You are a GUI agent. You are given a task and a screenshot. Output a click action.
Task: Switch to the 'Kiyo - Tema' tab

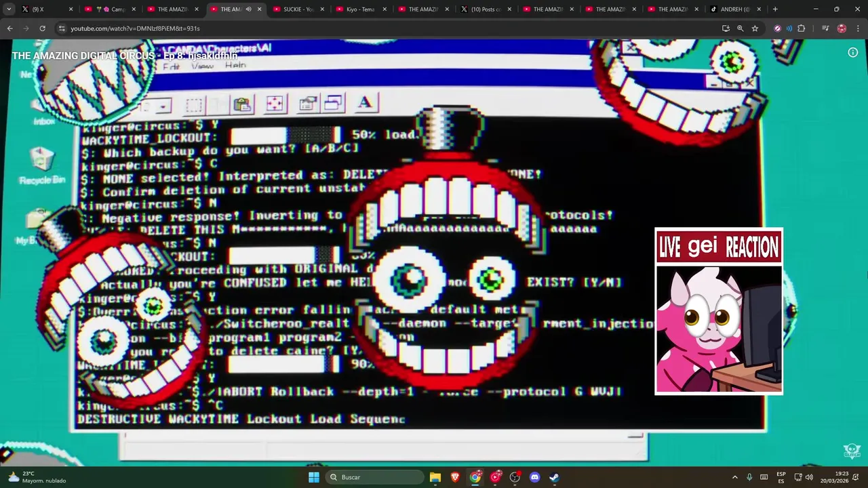click(x=360, y=9)
